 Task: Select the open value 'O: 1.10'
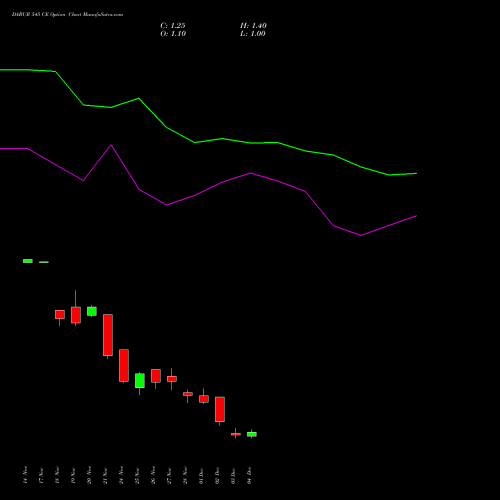(173, 34)
